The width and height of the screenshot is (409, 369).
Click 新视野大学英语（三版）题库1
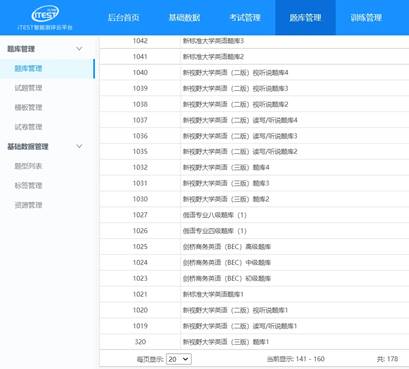pyautogui.click(x=226, y=342)
